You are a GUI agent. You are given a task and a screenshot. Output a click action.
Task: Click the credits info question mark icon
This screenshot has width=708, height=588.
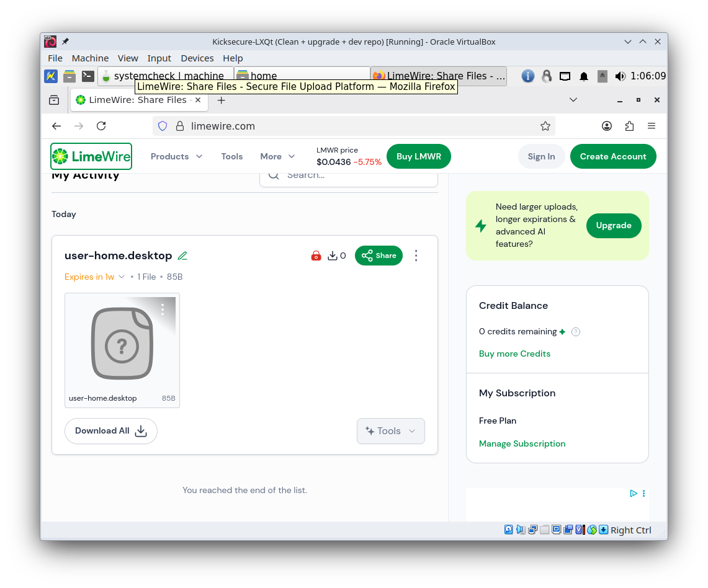[575, 332]
